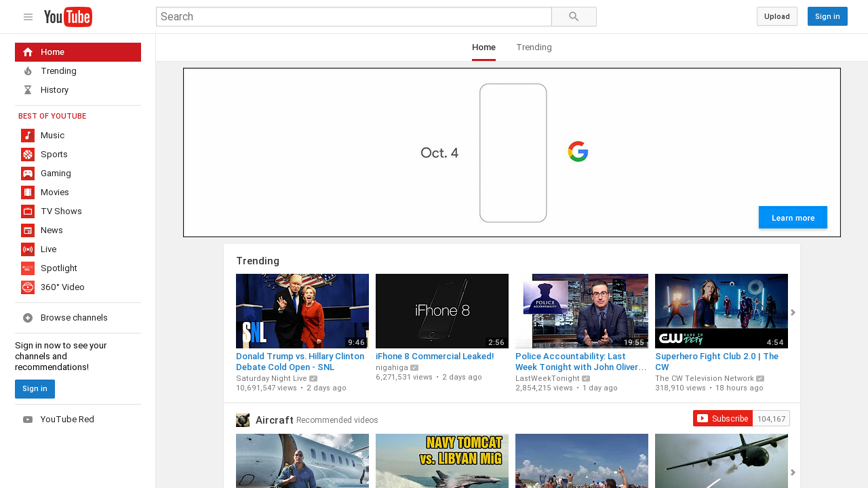Viewport: 868px width, 488px height.
Task: Click the sidebar Sign in button
Action: pos(35,389)
